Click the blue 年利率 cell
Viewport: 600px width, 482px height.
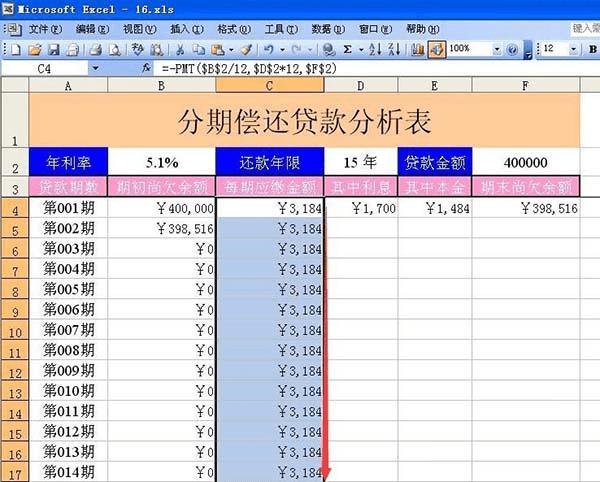[x=68, y=162]
